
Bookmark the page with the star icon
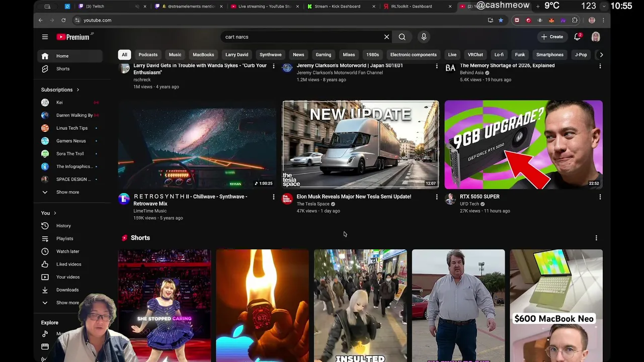(501, 20)
